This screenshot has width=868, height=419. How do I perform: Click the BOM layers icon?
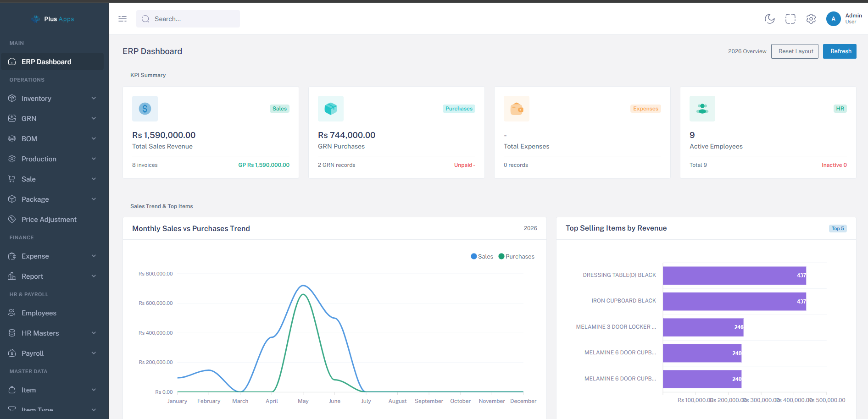12,138
